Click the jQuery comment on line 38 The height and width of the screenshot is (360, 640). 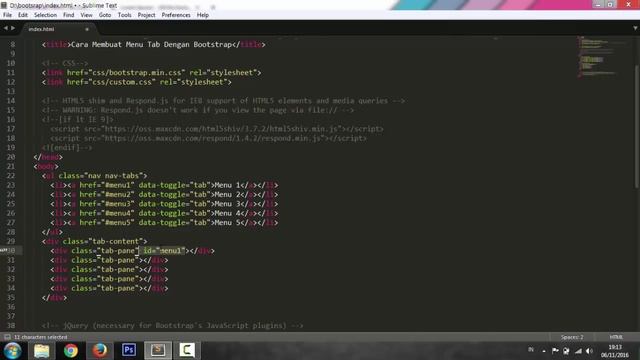click(172, 326)
